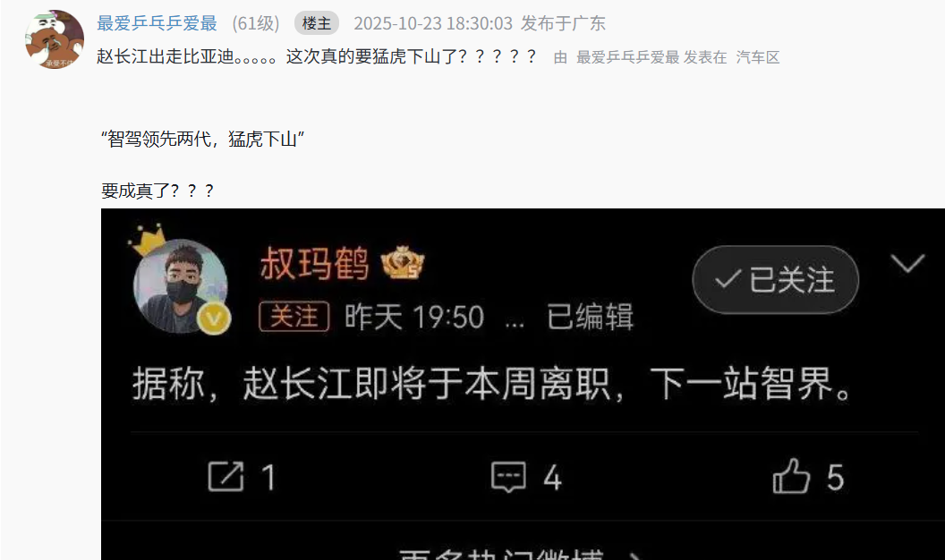Click the masked man's Weibo avatar
The image size is (945, 560).
180,286
